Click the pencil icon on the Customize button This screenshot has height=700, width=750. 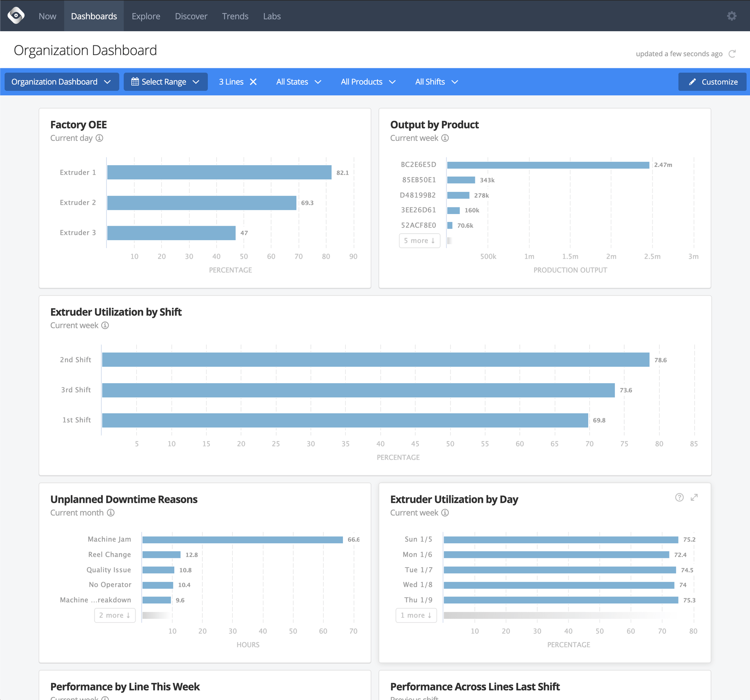693,82
